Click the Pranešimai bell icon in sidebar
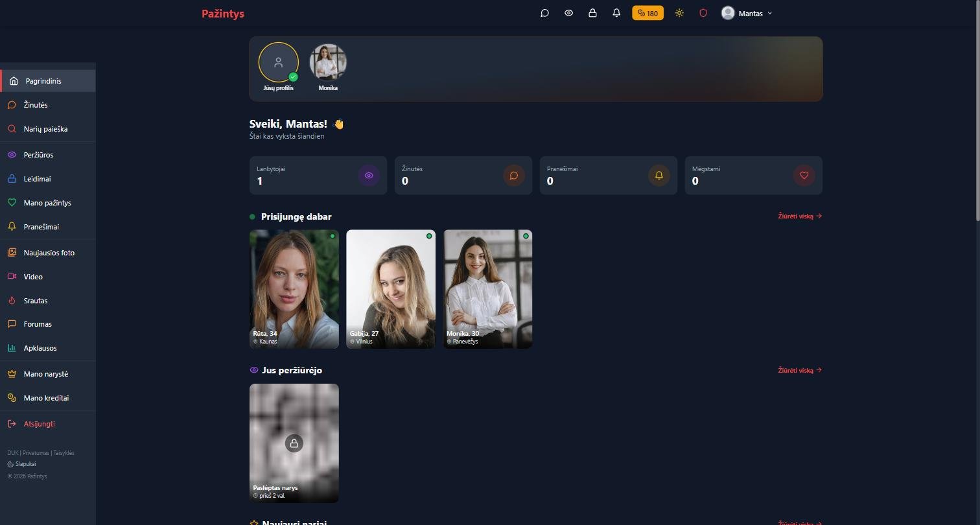This screenshot has width=980, height=525. (12, 227)
